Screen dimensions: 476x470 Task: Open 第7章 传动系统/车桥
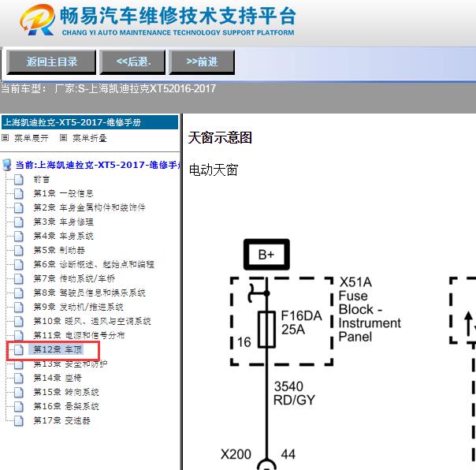point(74,278)
